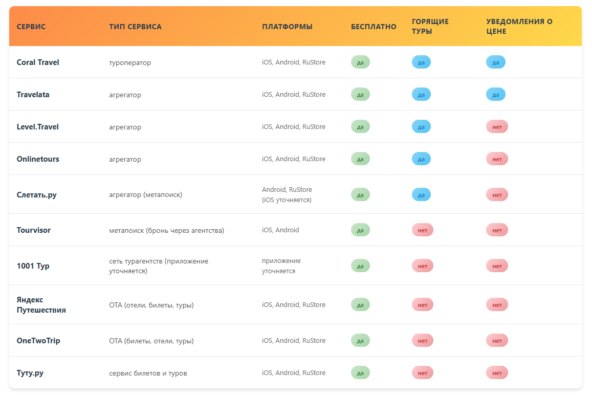Select the 'Travelata' service name
Viewport: 592px width, 396px height.
(33, 94)
